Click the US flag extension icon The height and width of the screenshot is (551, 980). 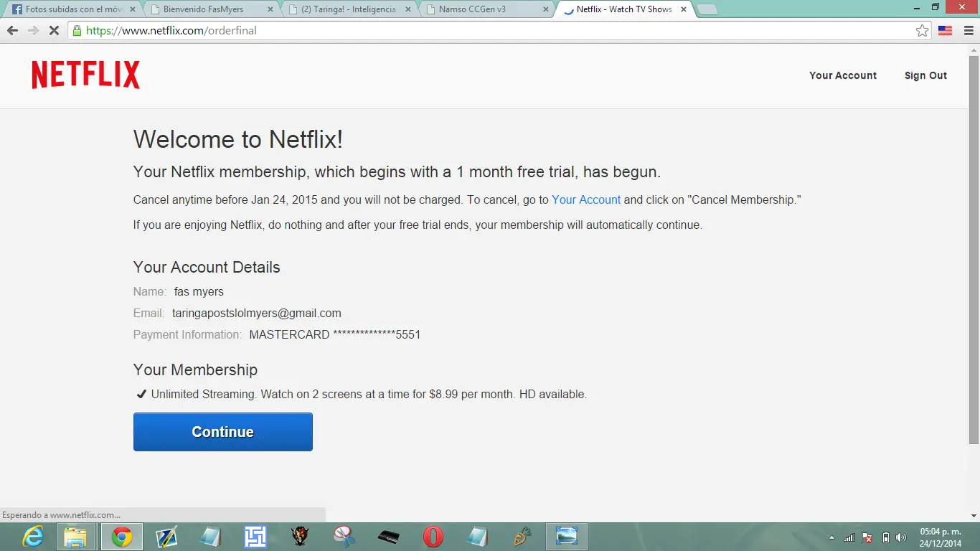(946, 31)
